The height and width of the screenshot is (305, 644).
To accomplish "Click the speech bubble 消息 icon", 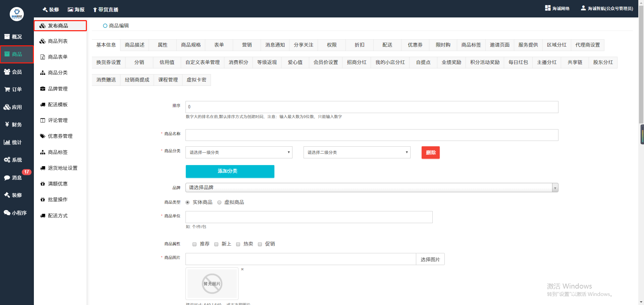I will point(7,178).
